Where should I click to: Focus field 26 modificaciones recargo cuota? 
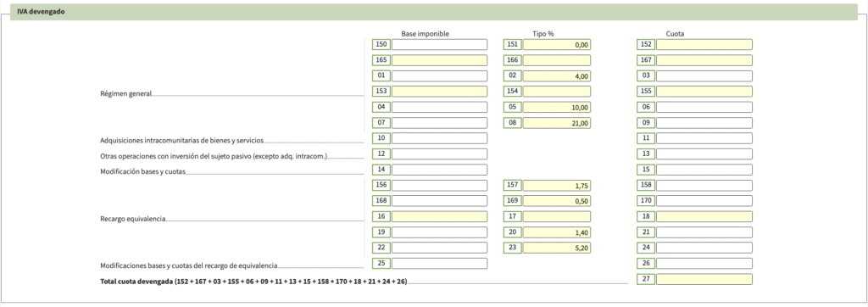[704, 264]
